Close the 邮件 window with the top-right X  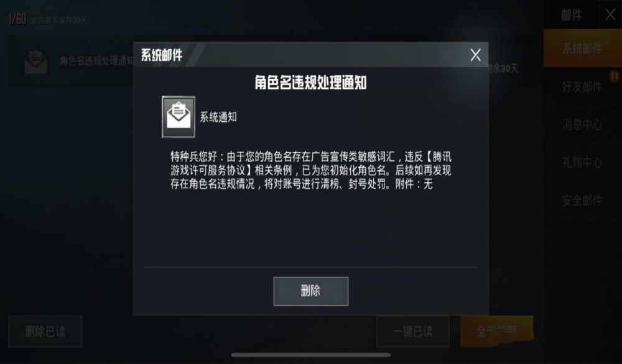click(610, 15)
